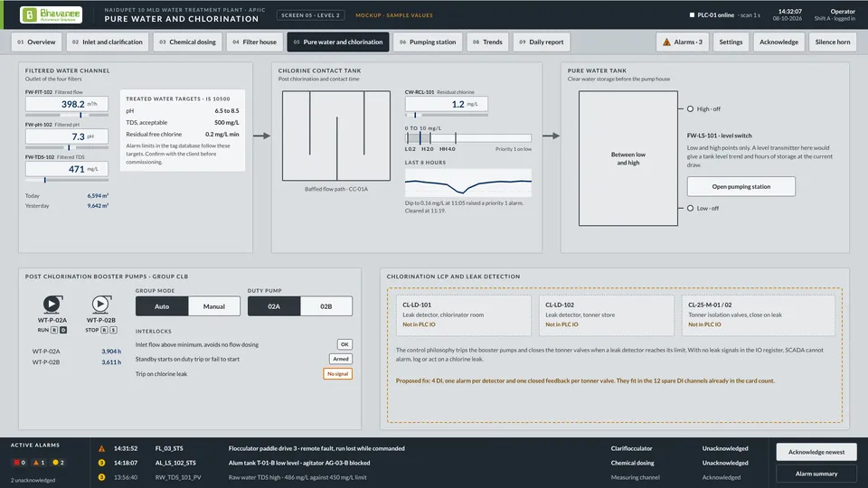Click the Acknowledge button in the top bar
The image size is (868, 488).
point(778,42)
